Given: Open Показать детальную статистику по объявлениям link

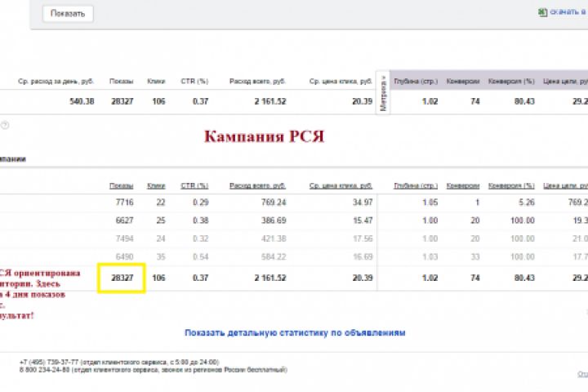Looking at the screenshot, I should click(x=295, y=332).
